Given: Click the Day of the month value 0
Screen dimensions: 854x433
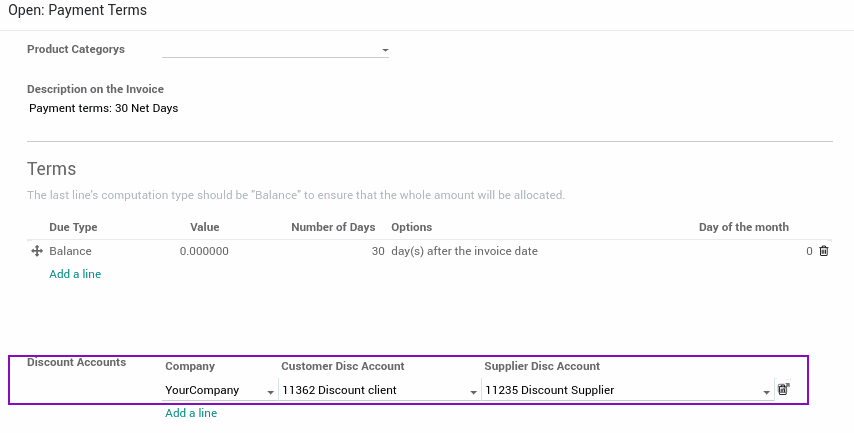Looking at the screenshot, I should tap(809, 251).
